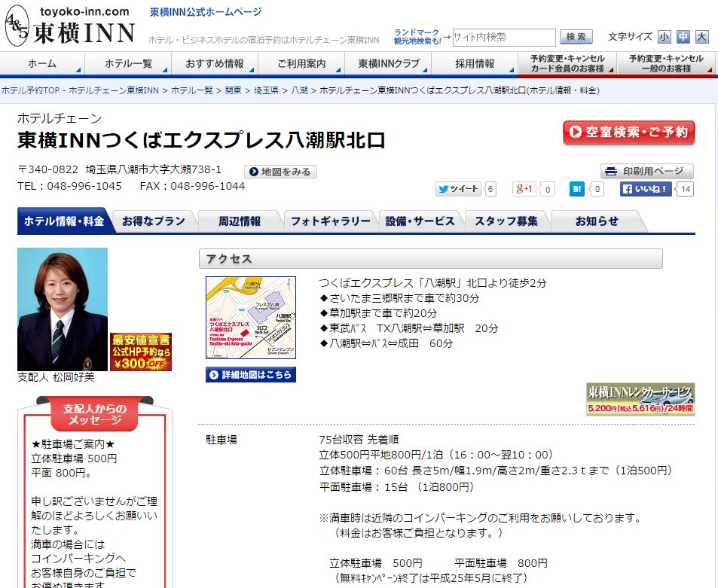The height and width of the screenshot is (588, 718).
Task: Click breadcrumb link 埼玉県
Action: pos(267,90)
